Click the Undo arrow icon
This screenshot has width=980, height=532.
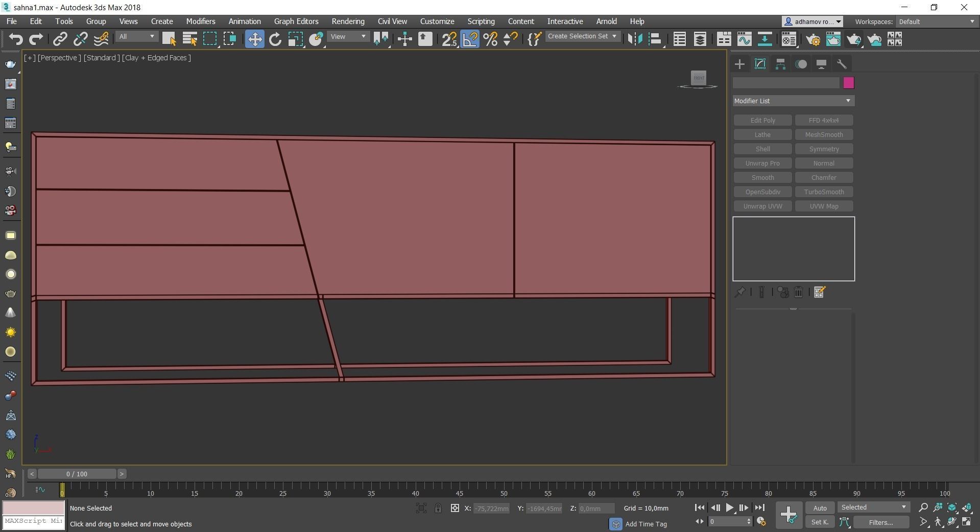[x=16, y=39]
